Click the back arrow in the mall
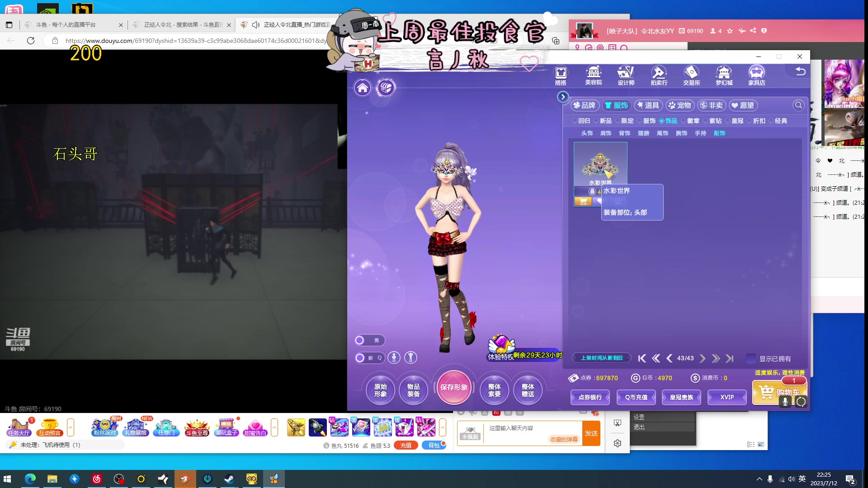 800,71
